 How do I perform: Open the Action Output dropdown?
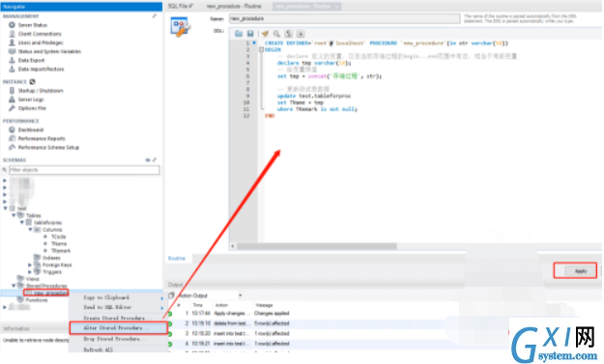pos(240,295)
